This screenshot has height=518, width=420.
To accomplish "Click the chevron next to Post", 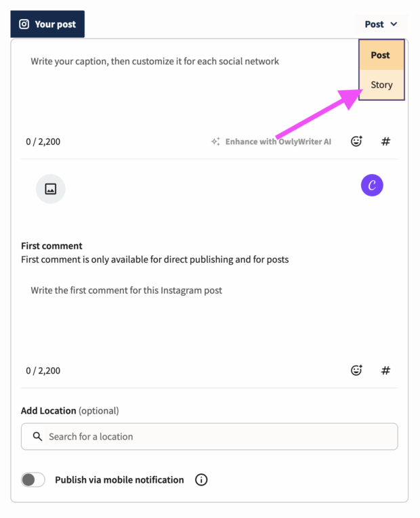I will pyautogui.click(x=394, y=24).
